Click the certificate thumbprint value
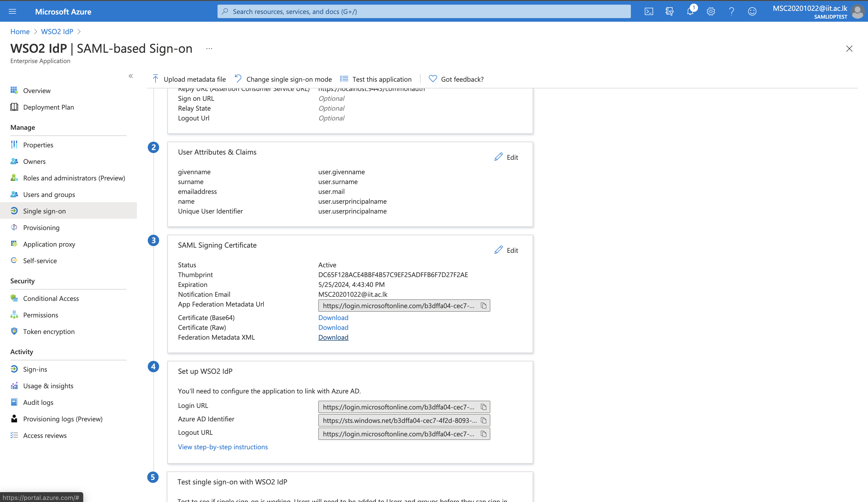The width and height of the screenshot is (868, 502). pos(393,275)
